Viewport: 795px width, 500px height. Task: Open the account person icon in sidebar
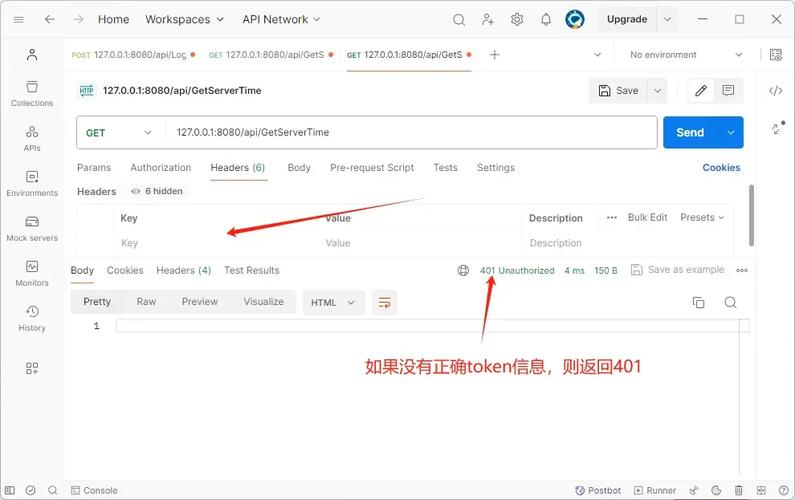[x=32, y=55]
